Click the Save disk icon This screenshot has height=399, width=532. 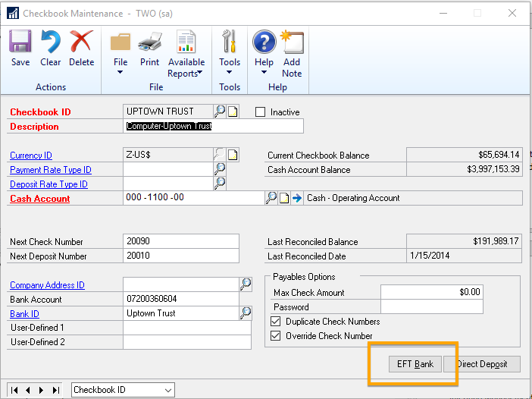(x=20, y=42)
